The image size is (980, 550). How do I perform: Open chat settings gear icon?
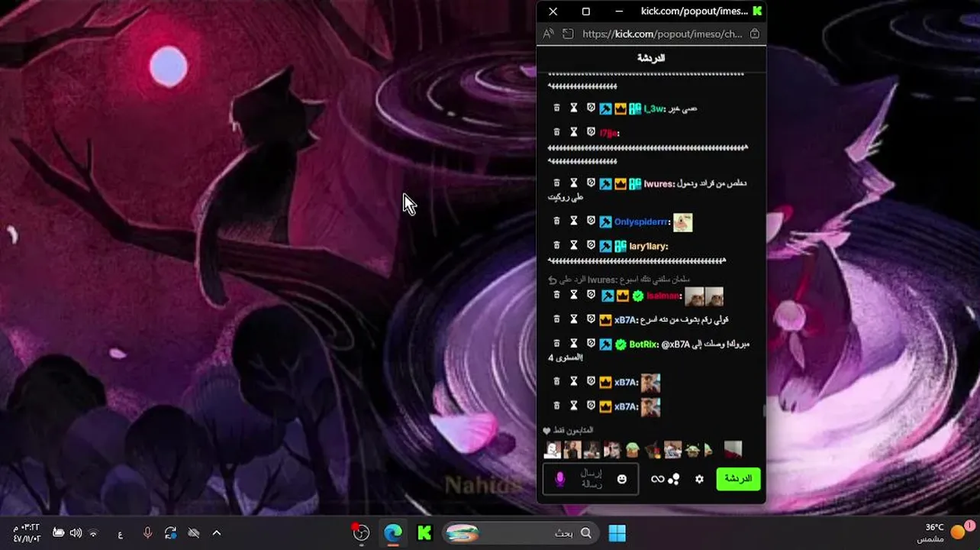[699, 479]
